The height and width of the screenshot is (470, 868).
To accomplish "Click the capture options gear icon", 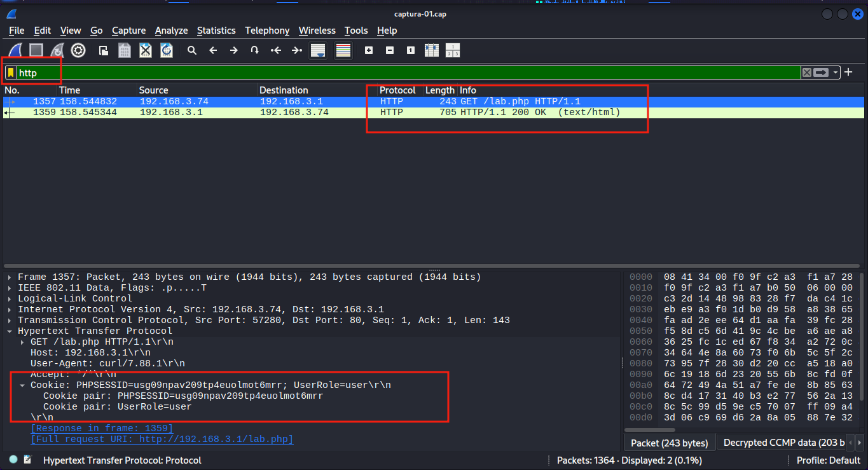I will [x=78, y=50].
